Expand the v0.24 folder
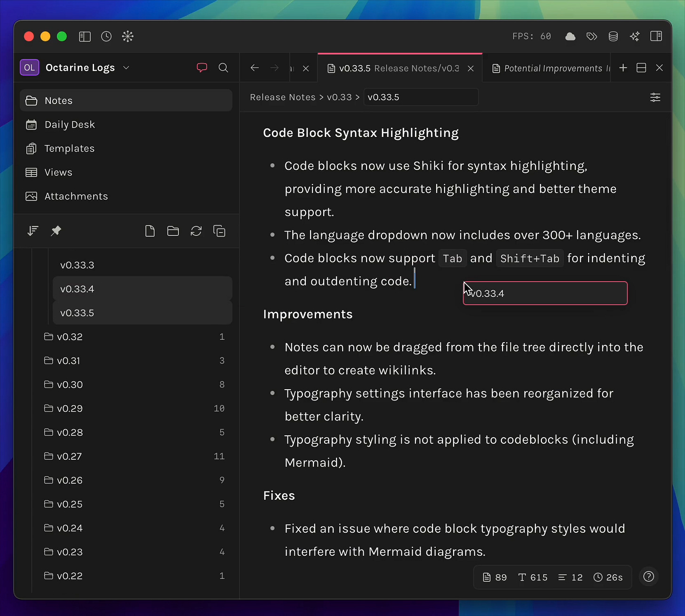The width and height of the screenshot is (685, 616). click(135, 528)
